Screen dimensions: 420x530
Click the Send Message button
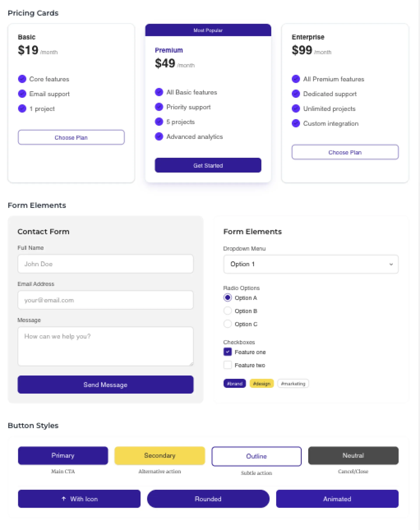[x=105, y=385]
